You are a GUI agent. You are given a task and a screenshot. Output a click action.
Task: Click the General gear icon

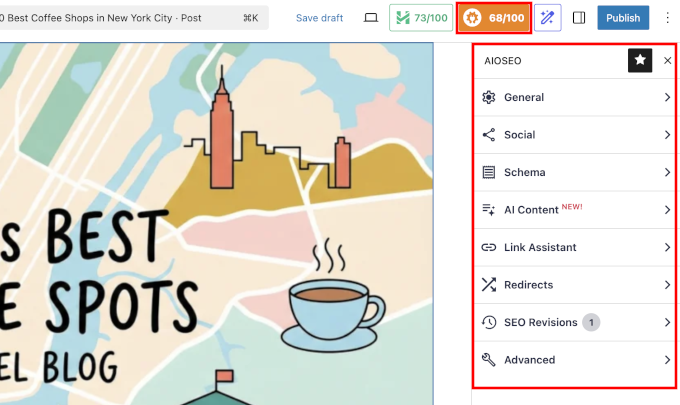click(x=488, y=97)
